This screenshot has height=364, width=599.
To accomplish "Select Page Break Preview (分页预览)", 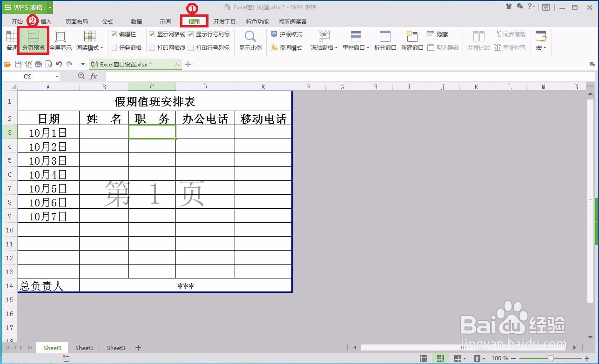I will click(x=34, y=41).
